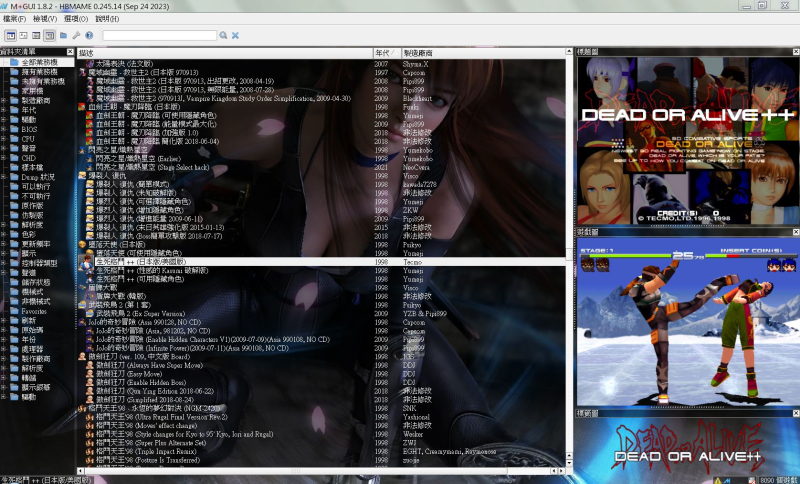This screenshot has width=800, height=484.
Task: Clear the search with the blue X icon
Action: (x=235, y=35)
